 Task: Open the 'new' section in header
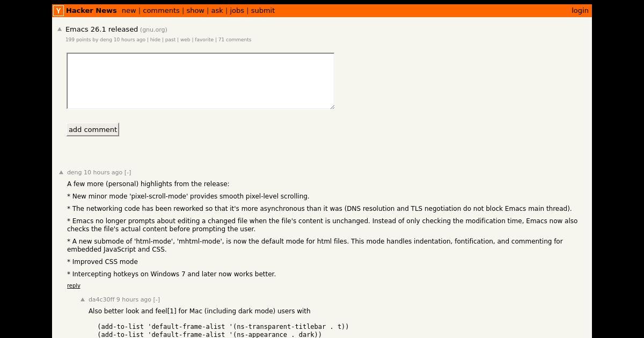[129, 11]
